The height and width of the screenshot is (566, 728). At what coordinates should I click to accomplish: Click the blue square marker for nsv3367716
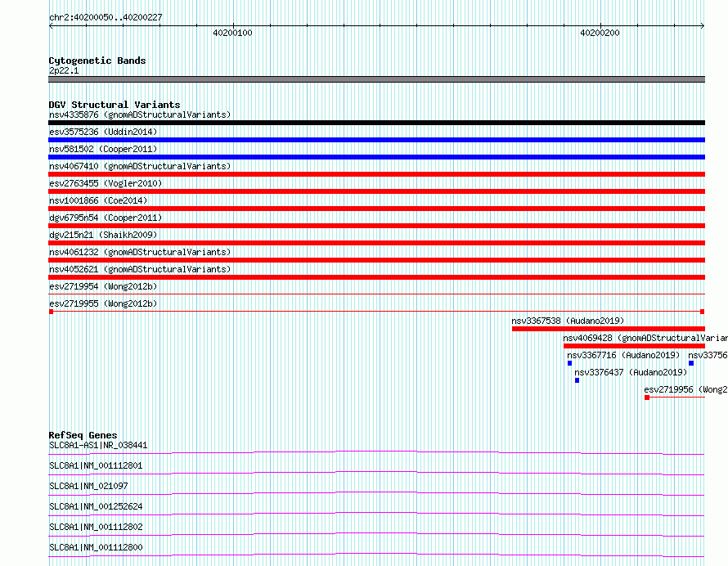click(x=569, y=363)
